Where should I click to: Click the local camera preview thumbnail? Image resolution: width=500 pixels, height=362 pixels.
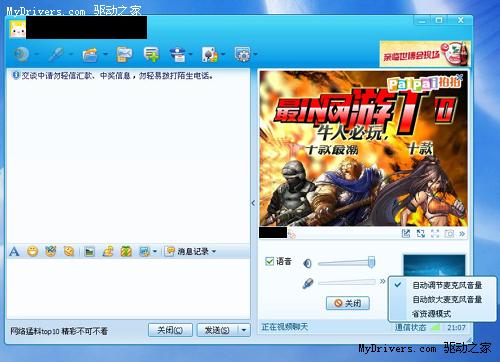coord(434,266)
